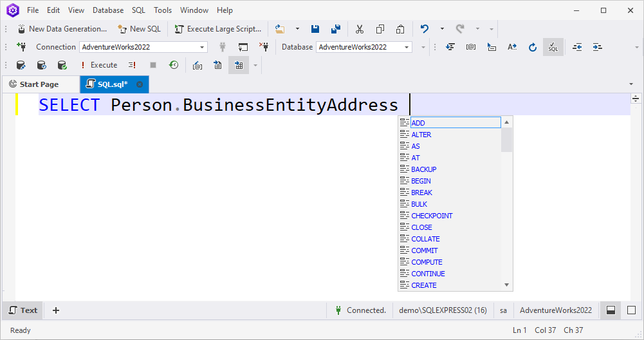Click the [@] parameters icon
The image size is (644, 340).
click(x=471, y=47)
